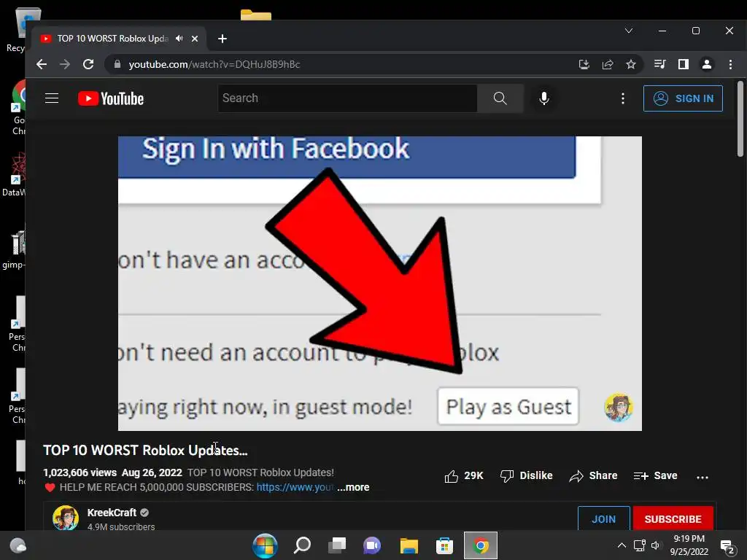Screen dimensions: 747x560
Task: Select the TOP 10 WORST Roblox Updates tab
Action: point(113,39)
